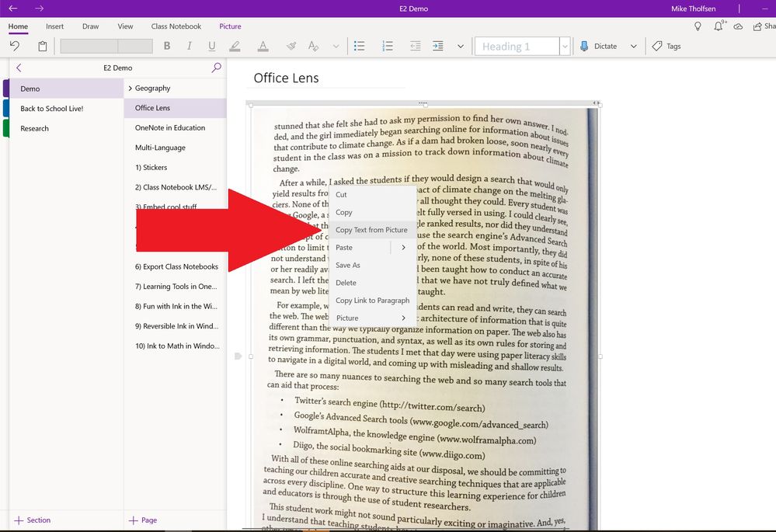The width and height of the screenshot is (776, 532).
Task: Increase the paragraph indent
Action: pyautogui.click(x=438, y=46)
